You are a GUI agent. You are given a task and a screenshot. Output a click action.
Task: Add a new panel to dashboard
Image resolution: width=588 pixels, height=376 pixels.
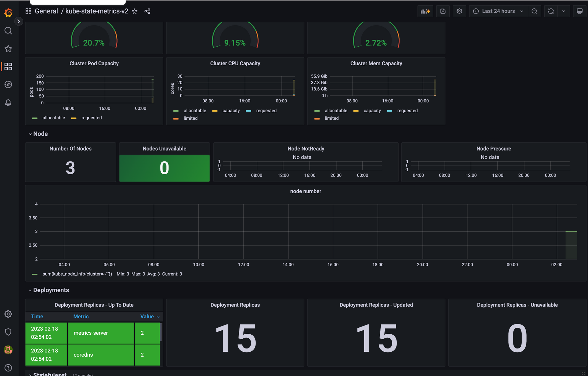(x=425, y=11)
